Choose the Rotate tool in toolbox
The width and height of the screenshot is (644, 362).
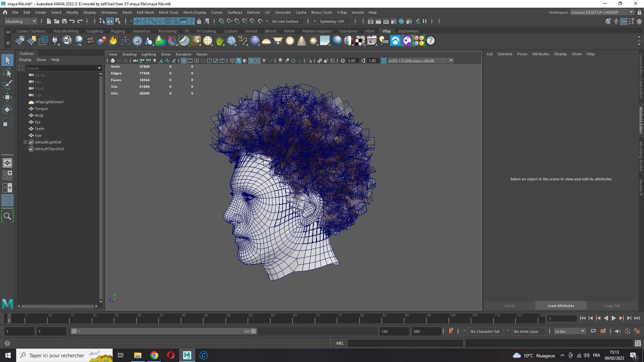[x=7, y=109]
